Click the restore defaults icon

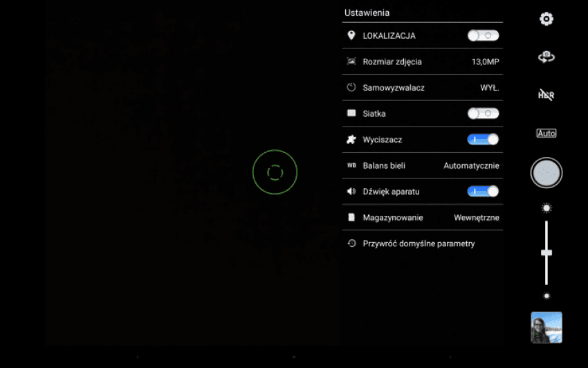[351, 243]
